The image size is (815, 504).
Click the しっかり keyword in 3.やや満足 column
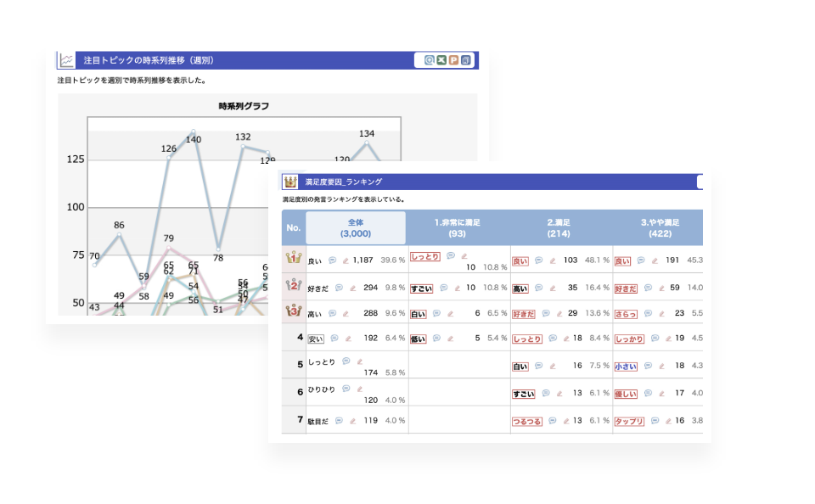629,339
